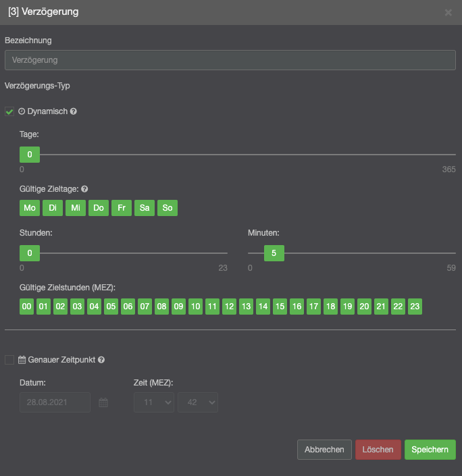Viewport: 462px width, 476px height.
Task: Click the help icon next to Dynamisch
Action: (74, 111)
